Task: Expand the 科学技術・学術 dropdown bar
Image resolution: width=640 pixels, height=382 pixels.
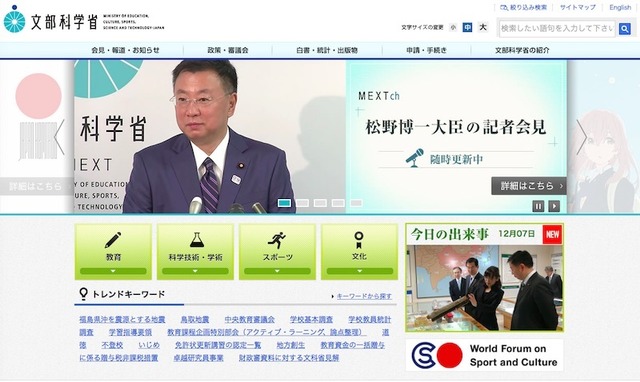Action: [x=195, y=271]
